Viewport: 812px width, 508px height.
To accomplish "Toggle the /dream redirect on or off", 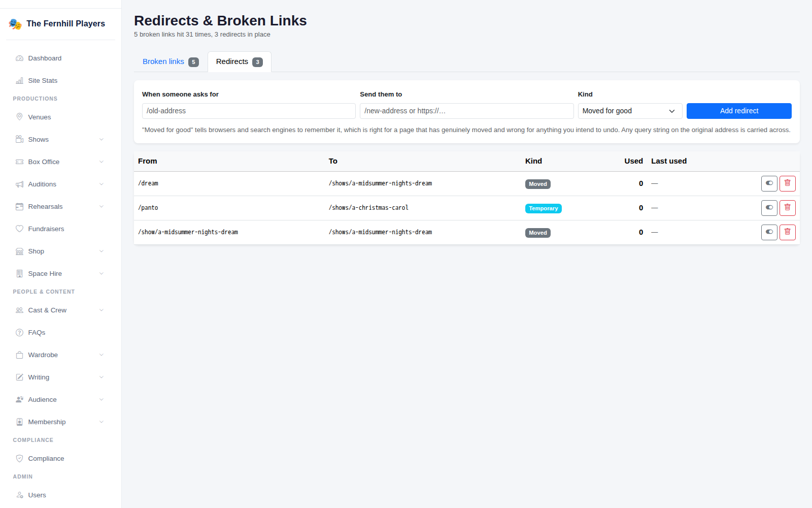I will pos(769,183).
